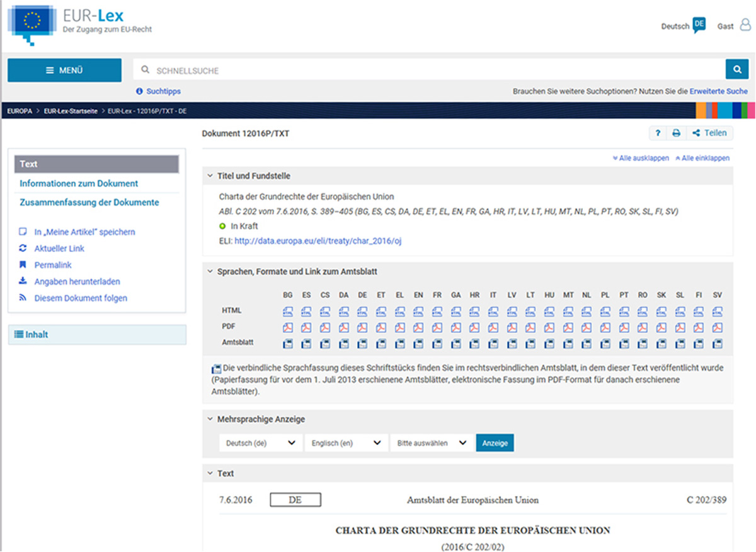This screenshot has height=552, width=756.
Task: Open the MENÜ main menu
Action: [64, 71]
